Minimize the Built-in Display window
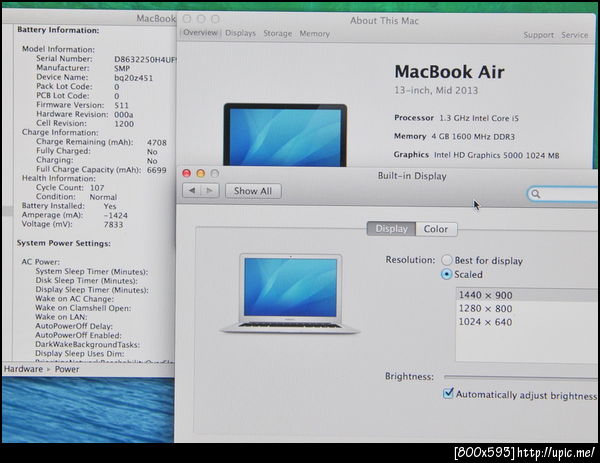The height and width of the screenshot is (463, 600). 201,173
